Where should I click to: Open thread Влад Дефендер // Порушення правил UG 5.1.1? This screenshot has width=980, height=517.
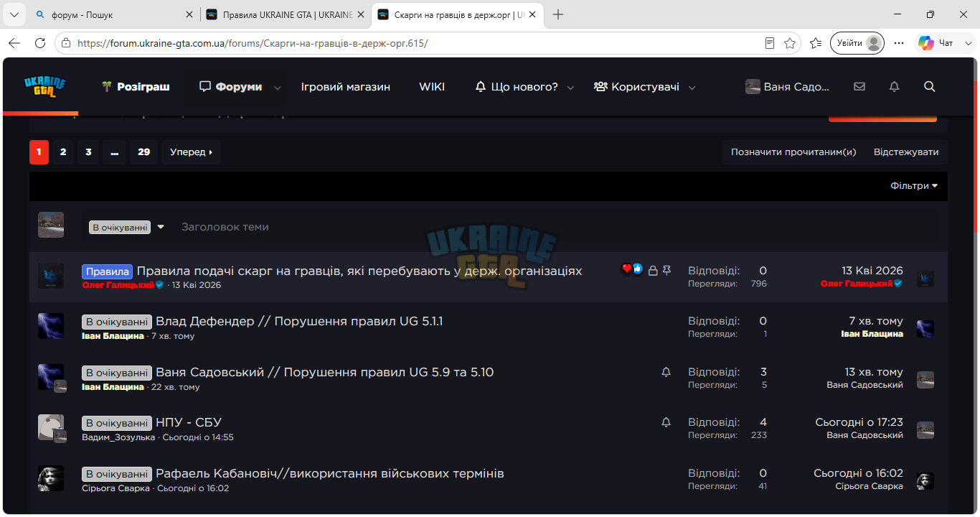coord(299,321)
